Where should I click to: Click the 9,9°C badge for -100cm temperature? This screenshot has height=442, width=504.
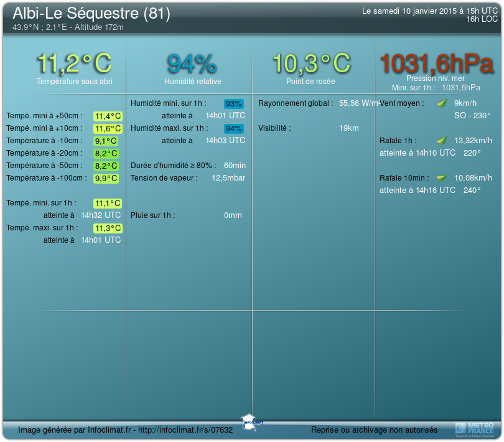point(106,178)
